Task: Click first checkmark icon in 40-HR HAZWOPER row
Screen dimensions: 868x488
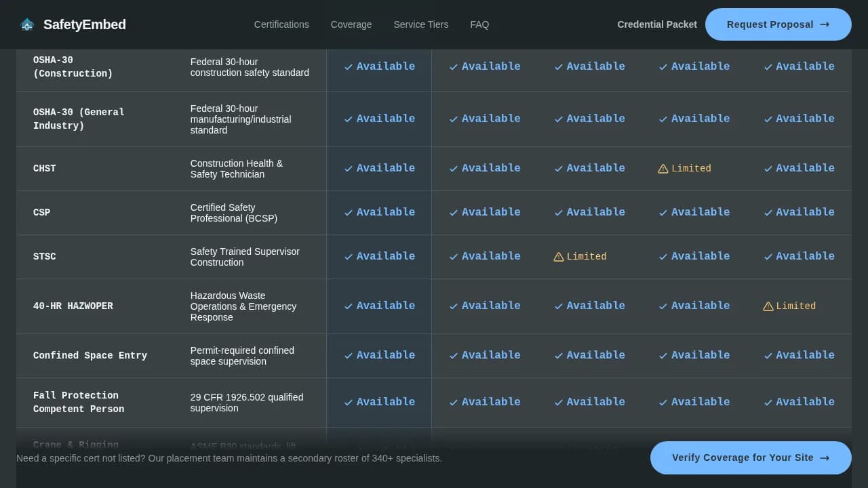Action: (349, 306)
